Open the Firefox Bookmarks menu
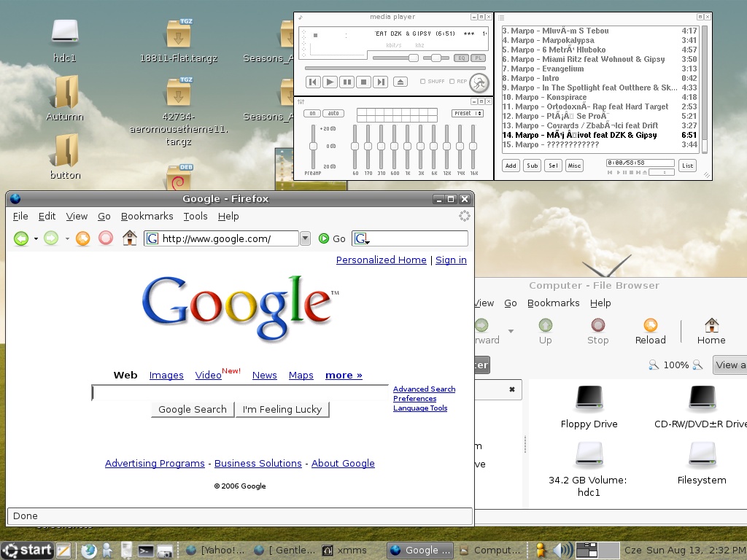Screen dimensions: 747x560 147,216
